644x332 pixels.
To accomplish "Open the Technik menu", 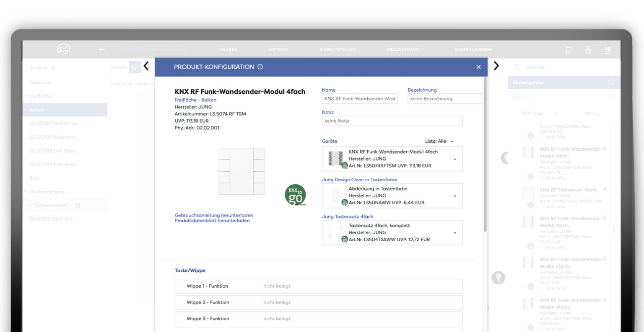I will click(x=228, y=49).
